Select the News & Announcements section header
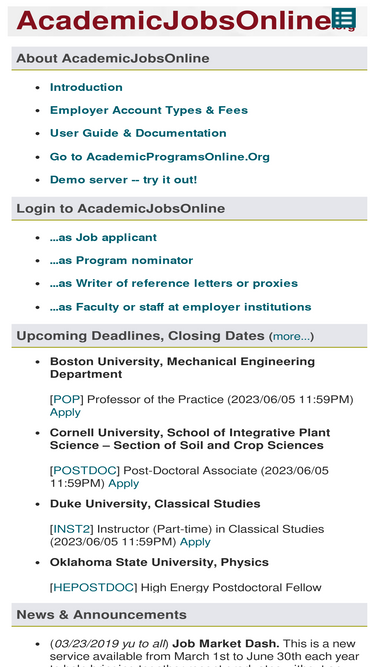The image size is (375, 667). [189, 615]
